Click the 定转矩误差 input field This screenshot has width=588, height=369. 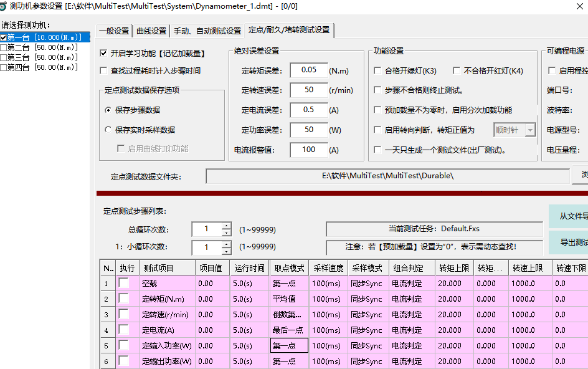click(308, 70)
